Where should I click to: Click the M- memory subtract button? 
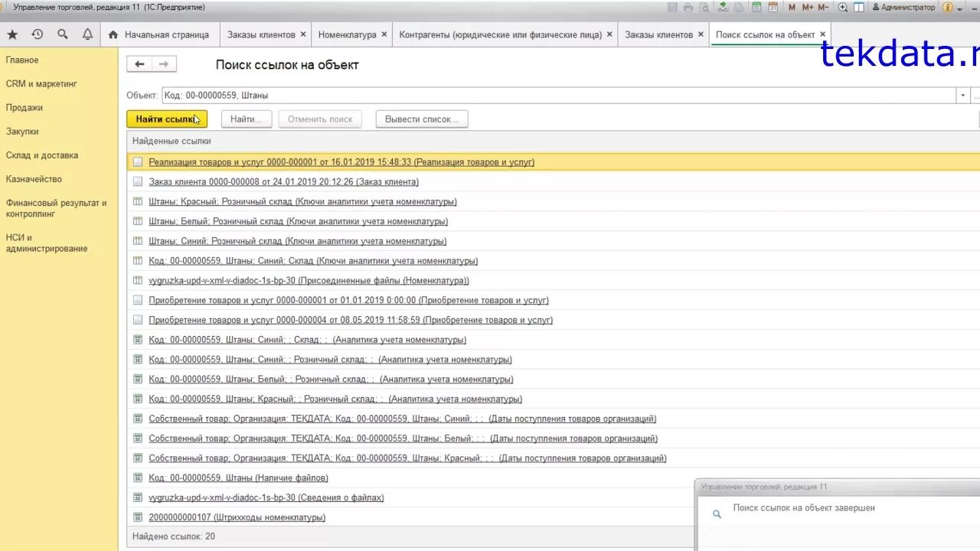[x=823, y=7]
